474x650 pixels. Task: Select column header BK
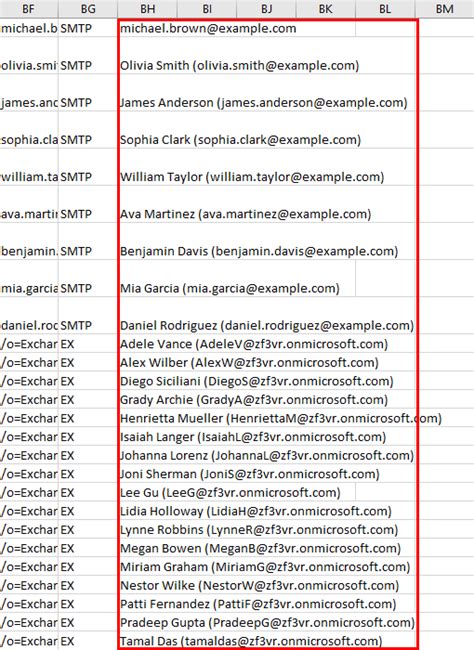(325, 9)
